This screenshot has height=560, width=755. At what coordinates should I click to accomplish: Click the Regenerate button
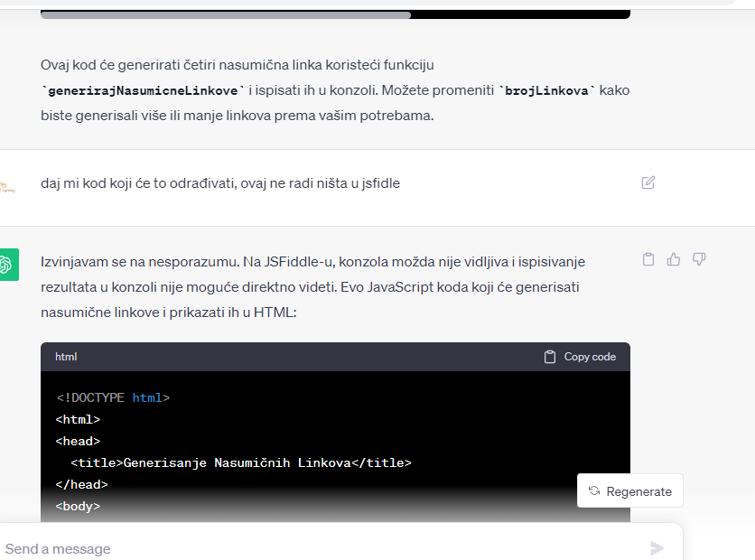click(629, 490)
